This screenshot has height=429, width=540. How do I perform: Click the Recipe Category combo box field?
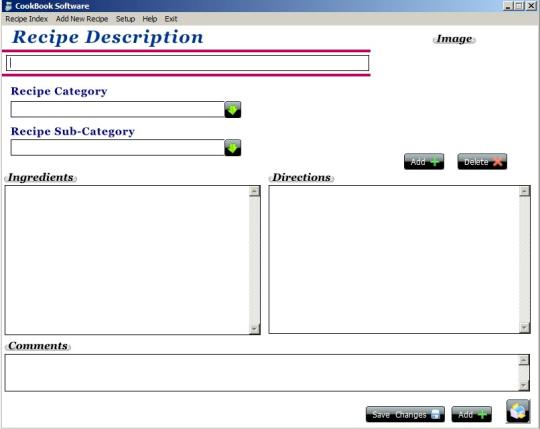click(117, 109)
